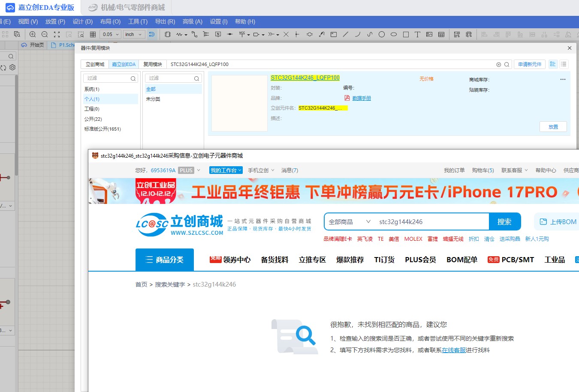The height and width of the screenshot is (392, 579).
Task: Select the insert table tool
Action: [441, 34]
